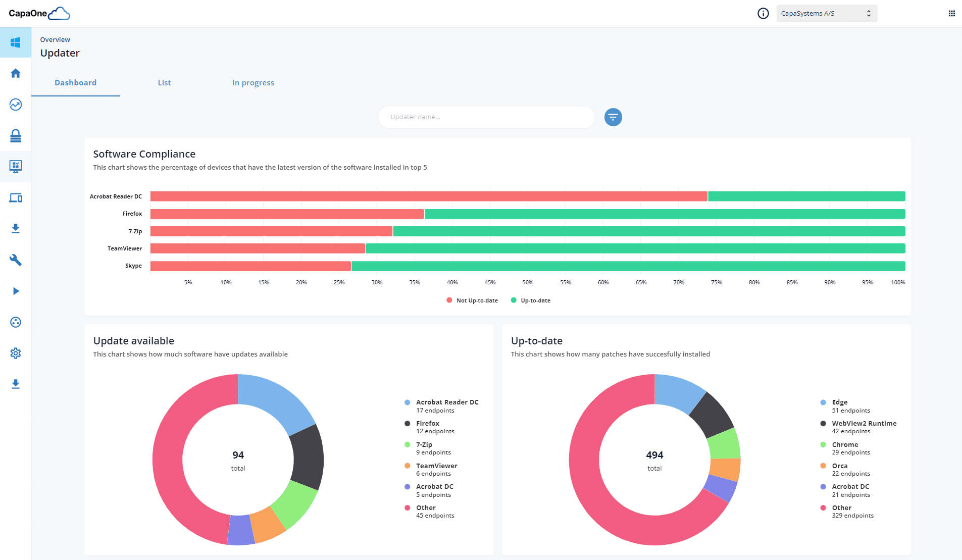The width and height of the screenshot is (962, 560).
Task: Click the 94 total donut center
Action: point(238,461)
